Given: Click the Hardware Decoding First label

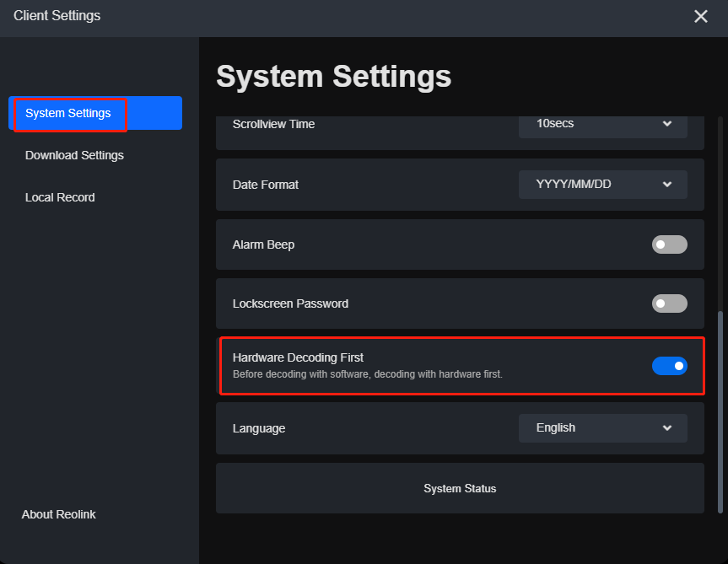Looking at the screenshot, I should click(x=298, y=357).
